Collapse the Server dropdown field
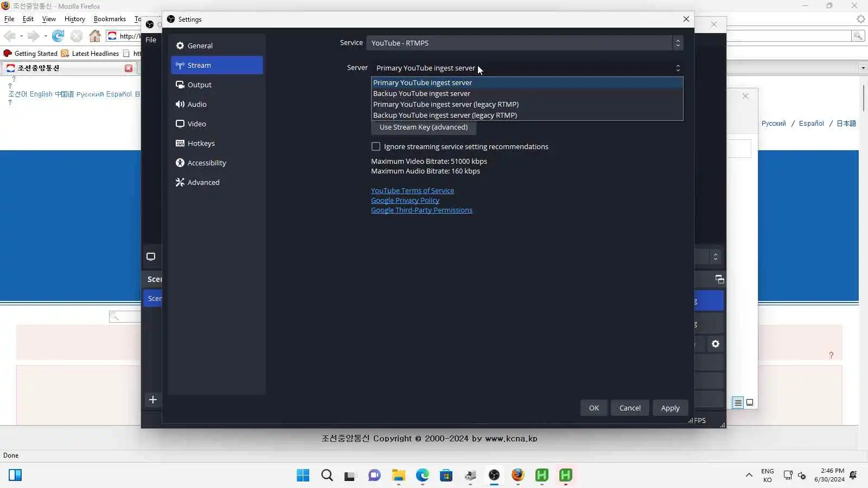This screenshot has height=488, width=868. pos(527,68)
